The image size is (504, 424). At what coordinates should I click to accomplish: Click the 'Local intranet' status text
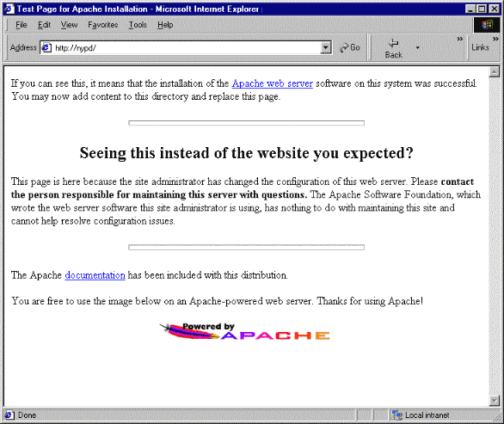click(x=427, y=415)
